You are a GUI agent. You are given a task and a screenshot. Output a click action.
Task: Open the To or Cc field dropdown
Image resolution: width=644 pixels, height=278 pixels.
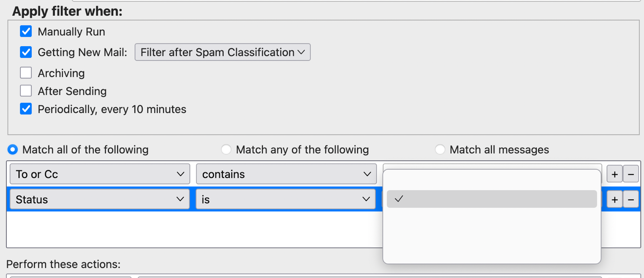(x=100, y=174)
